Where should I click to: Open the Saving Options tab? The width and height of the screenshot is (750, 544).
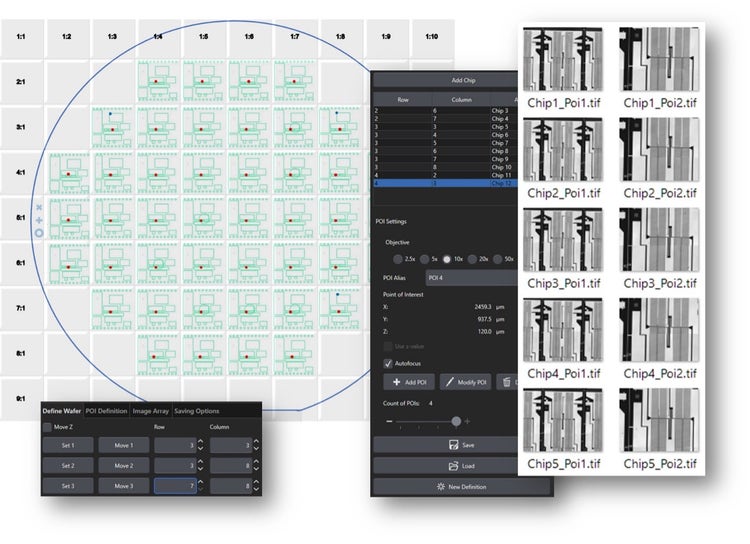click(197, 411)
